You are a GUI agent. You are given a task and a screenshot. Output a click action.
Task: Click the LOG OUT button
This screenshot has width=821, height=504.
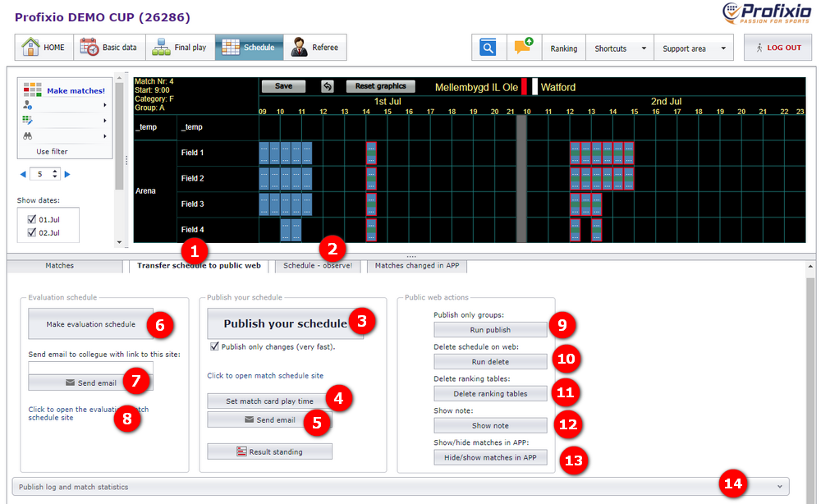[778, 48]
